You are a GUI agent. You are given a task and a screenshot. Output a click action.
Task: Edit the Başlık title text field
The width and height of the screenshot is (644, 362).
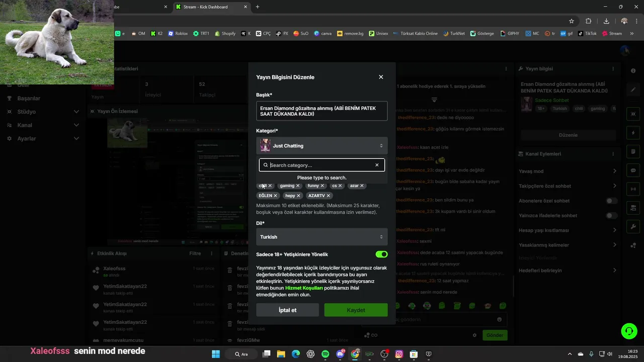322,111
